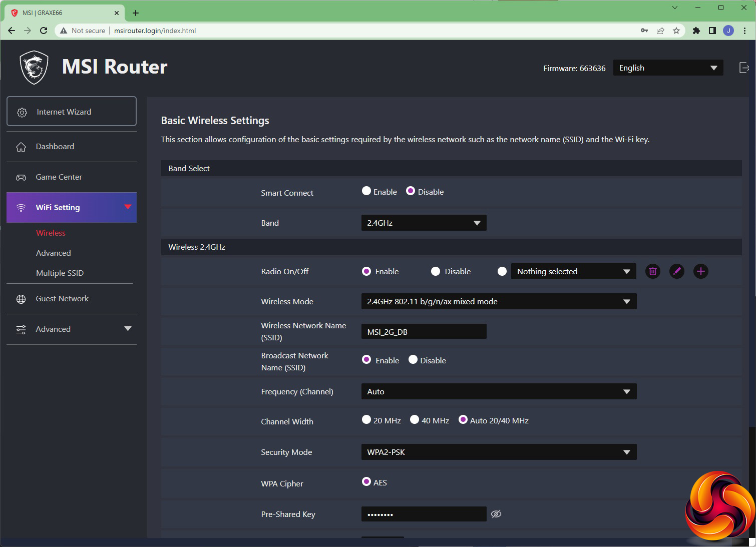Expand the Security Mode WPA2-PSK dropdown
The height and width of the screenshot is (547, 756).
click(499, 452)
